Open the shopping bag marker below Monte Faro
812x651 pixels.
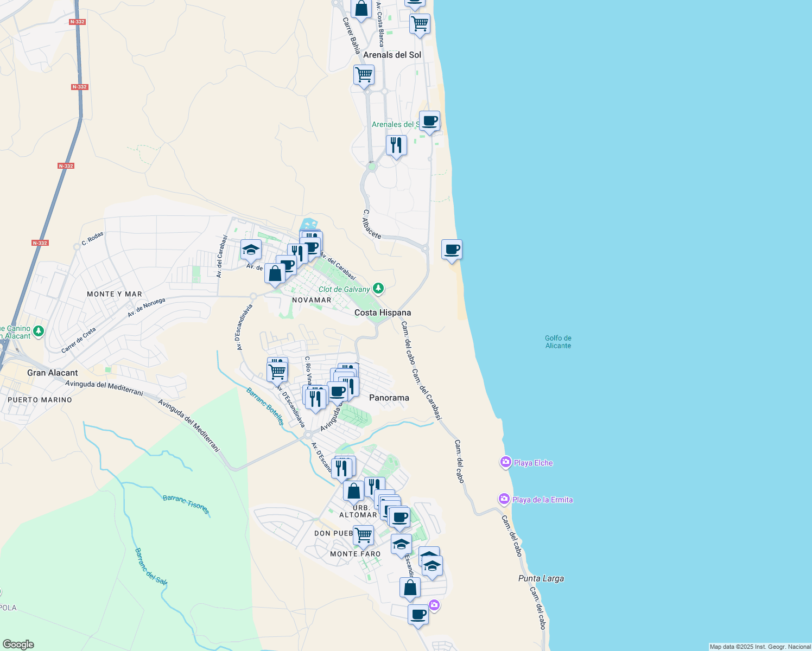pyautogui.click(x=410, y=586)
